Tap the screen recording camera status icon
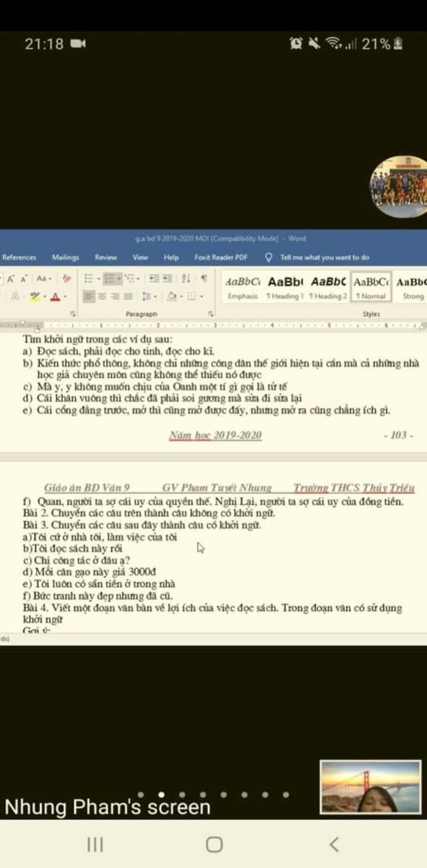This screenshot has height=868, width=427. coord(78,43)
